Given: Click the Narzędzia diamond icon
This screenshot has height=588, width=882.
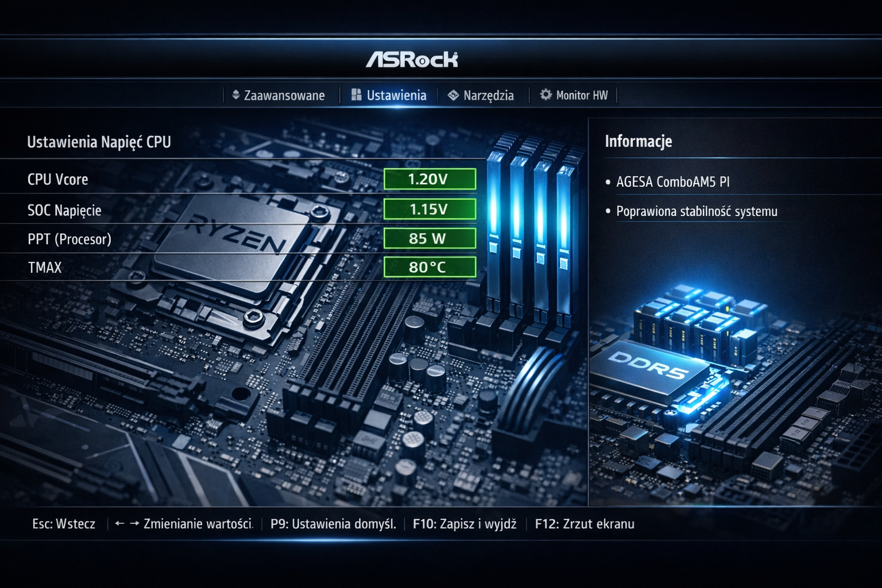Looking at the screenshot, I should point(453,95).
